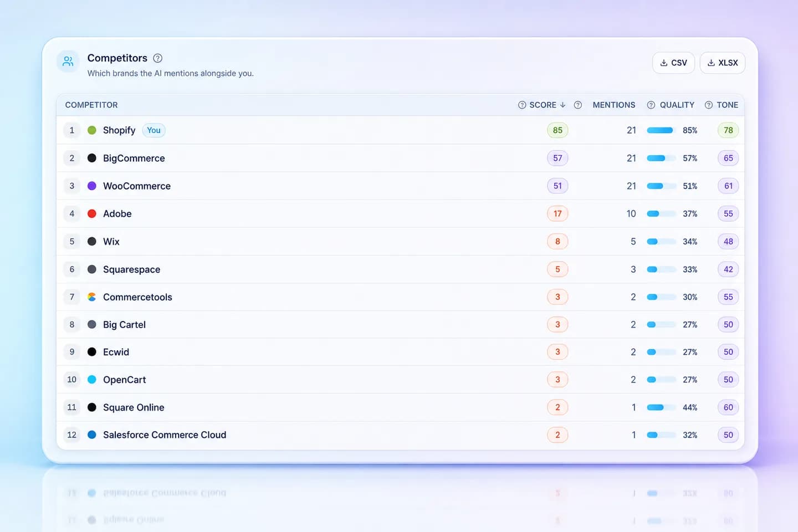Screen dimensions: 798x532
Task: Select the OpenCart row name
Action: point(125,380)
